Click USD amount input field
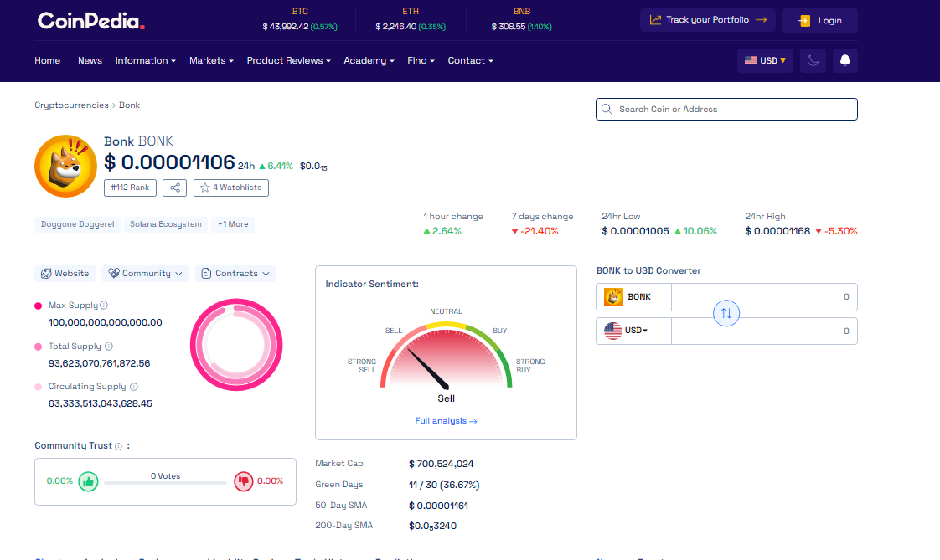The image size is (940, 560). 764,331
